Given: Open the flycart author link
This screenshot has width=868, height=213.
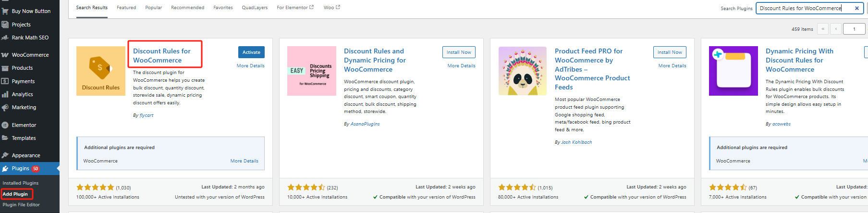Looking at the screenshot, I should point(147,115).
